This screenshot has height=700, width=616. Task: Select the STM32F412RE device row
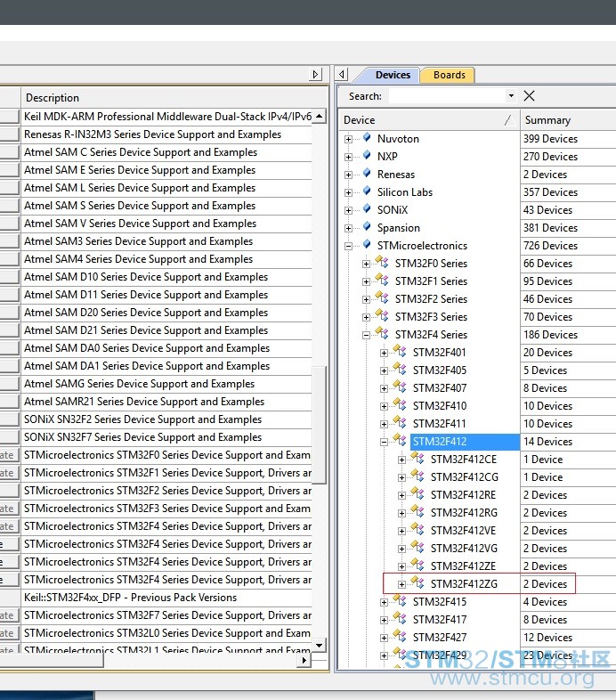click(463, 495)
